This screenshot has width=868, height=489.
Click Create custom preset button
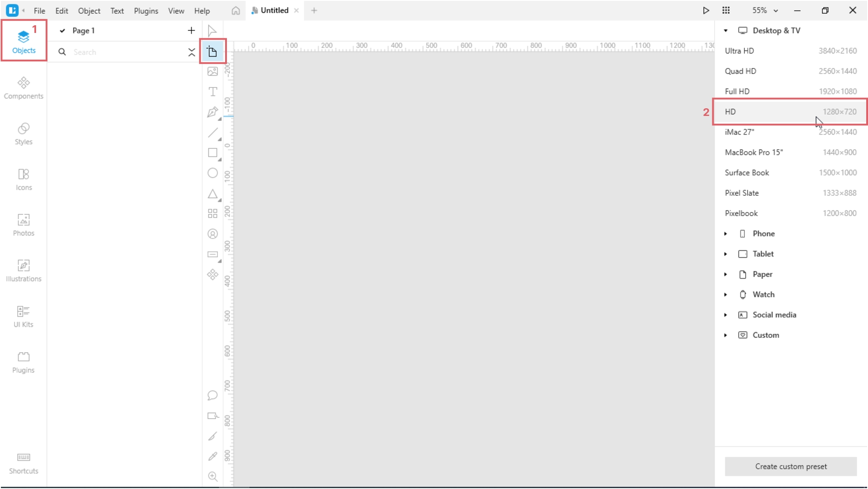pos(790,466)
